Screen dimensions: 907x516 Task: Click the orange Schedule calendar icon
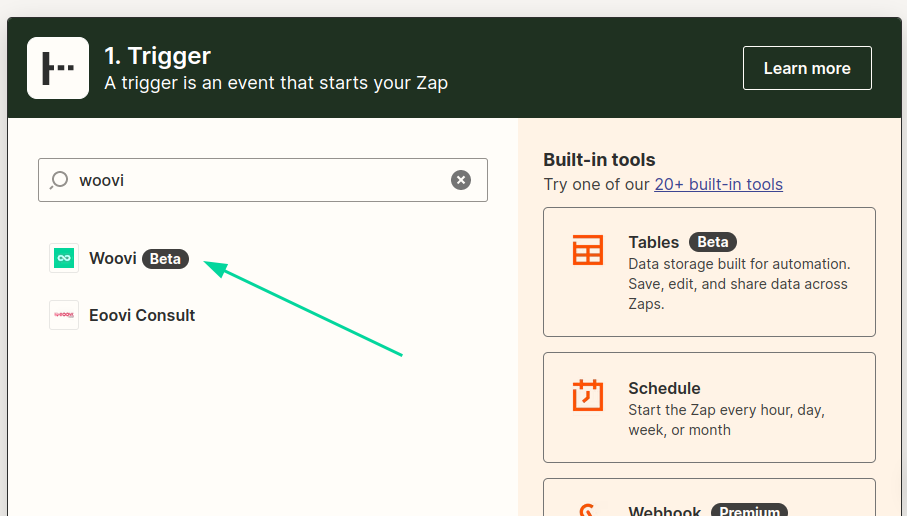click(588, 395)
